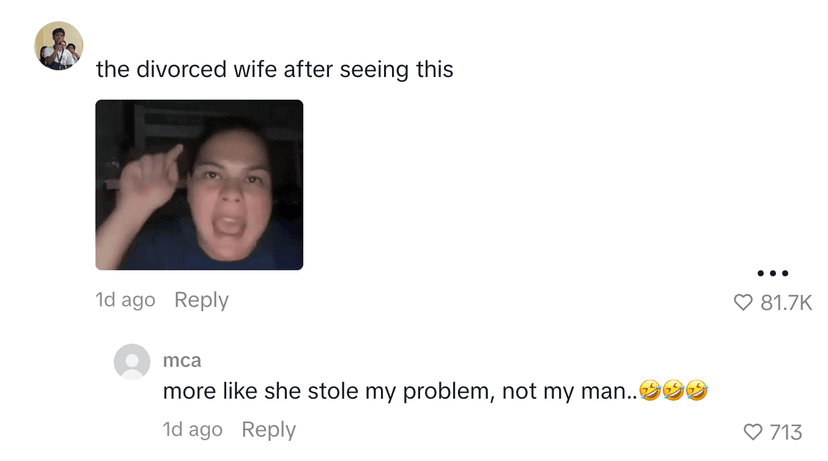Like the comment with 81.7K likes

[743, 303]
